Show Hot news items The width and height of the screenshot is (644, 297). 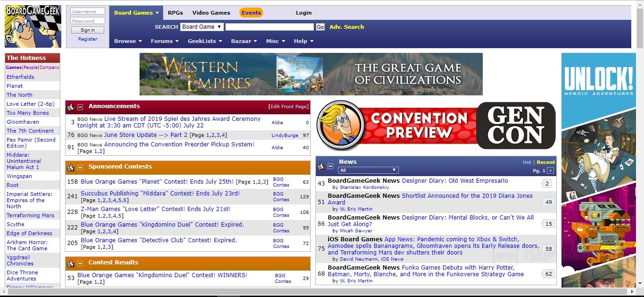(x=527, y=162)
